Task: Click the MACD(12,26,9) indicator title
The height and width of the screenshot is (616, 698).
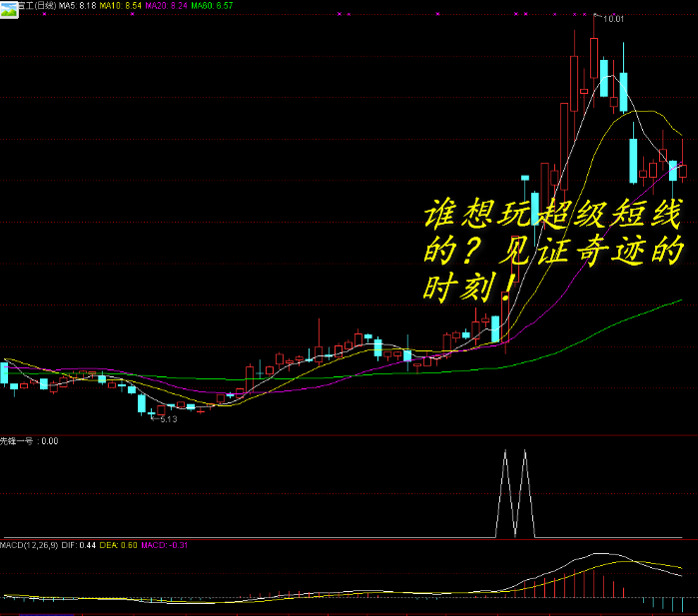Action: (29, 545)
